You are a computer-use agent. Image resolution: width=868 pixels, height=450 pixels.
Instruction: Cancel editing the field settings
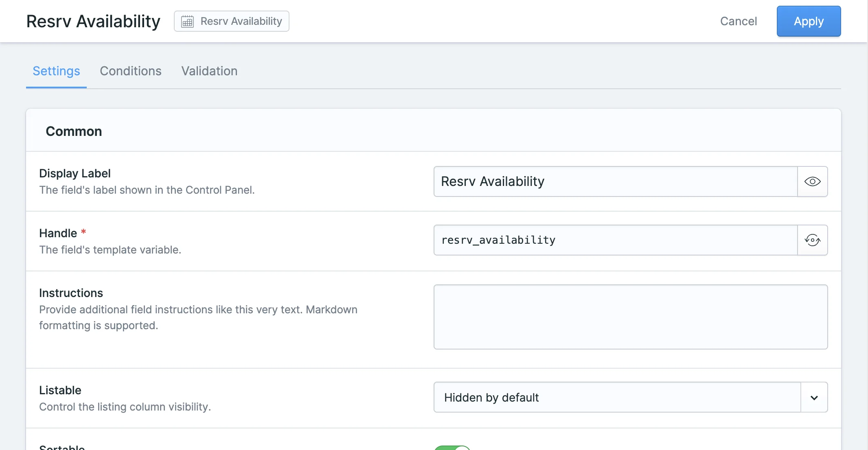click(738, 21)
